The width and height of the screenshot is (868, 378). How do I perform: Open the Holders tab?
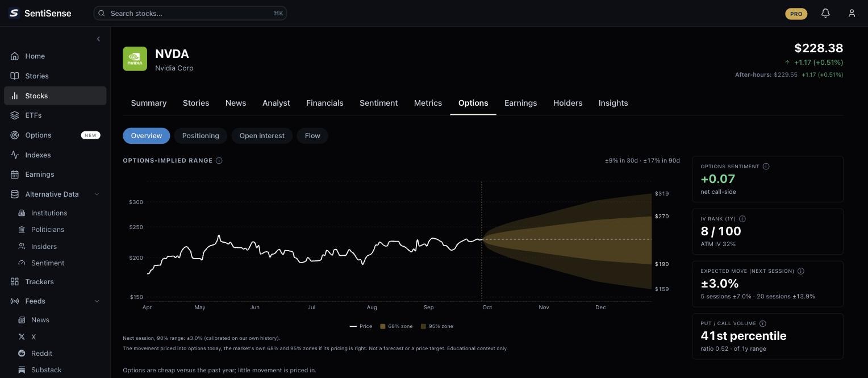click(568, 103)
